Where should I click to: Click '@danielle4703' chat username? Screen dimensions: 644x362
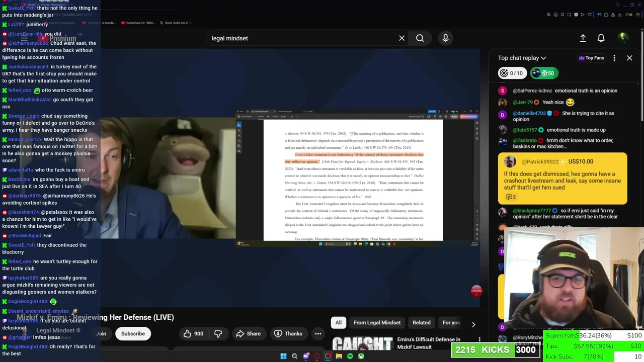pos(529,113)
